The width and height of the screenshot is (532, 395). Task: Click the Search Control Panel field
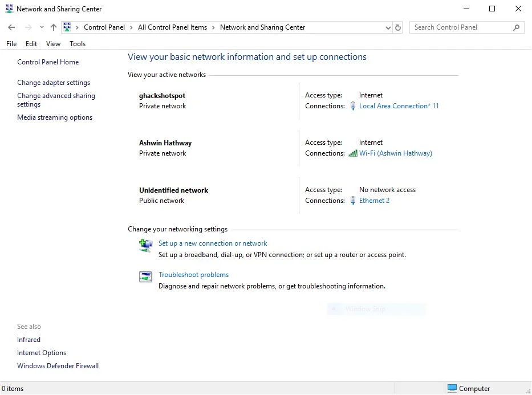tap(460, 27)
